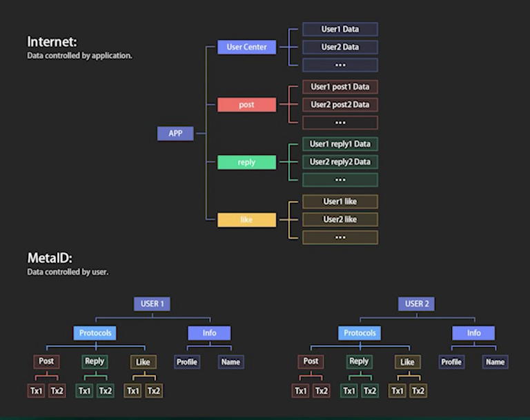Select Like in the USER 1 tree
530x420 pixels.
click(144, 362)
